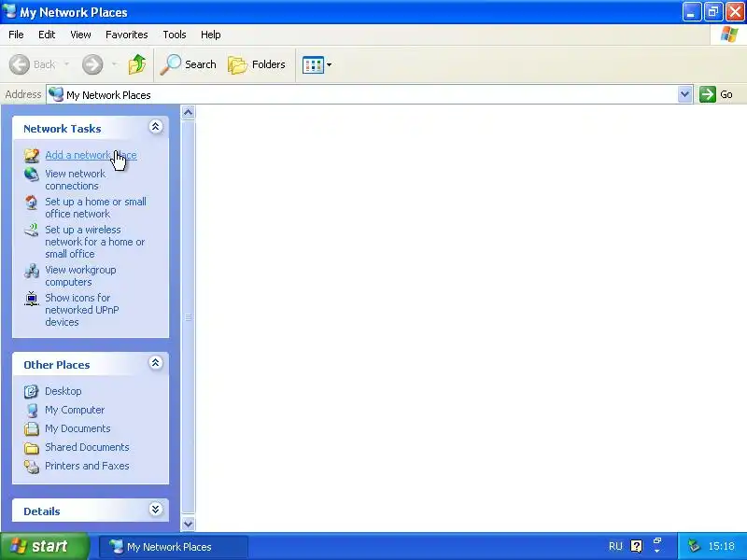
Task: Open the View menu
Action: (x=80, y=35)
